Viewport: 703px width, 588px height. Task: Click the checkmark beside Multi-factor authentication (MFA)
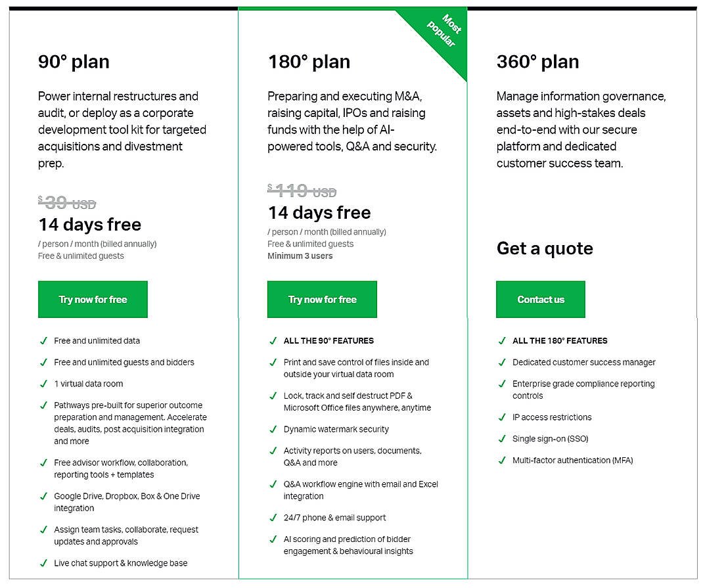coord(502,460)
